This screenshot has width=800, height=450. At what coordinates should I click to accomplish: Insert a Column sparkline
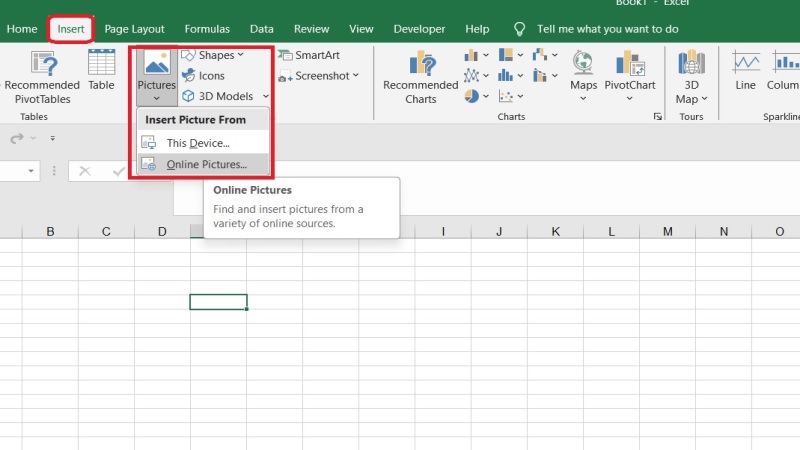[783, 70]
